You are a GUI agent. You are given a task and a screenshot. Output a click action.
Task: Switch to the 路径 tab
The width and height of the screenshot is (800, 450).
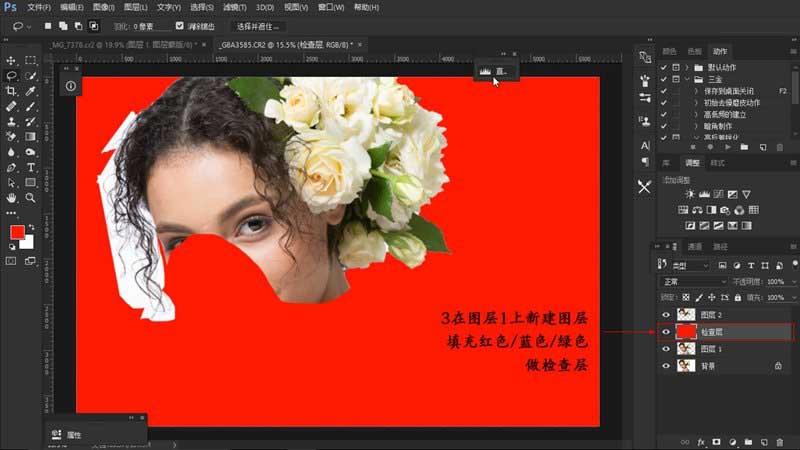pyautogui.click(x=720, y=247)
